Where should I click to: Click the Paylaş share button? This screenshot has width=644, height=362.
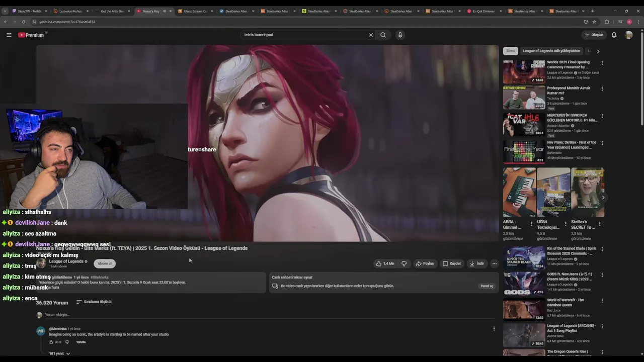[425, 263]
